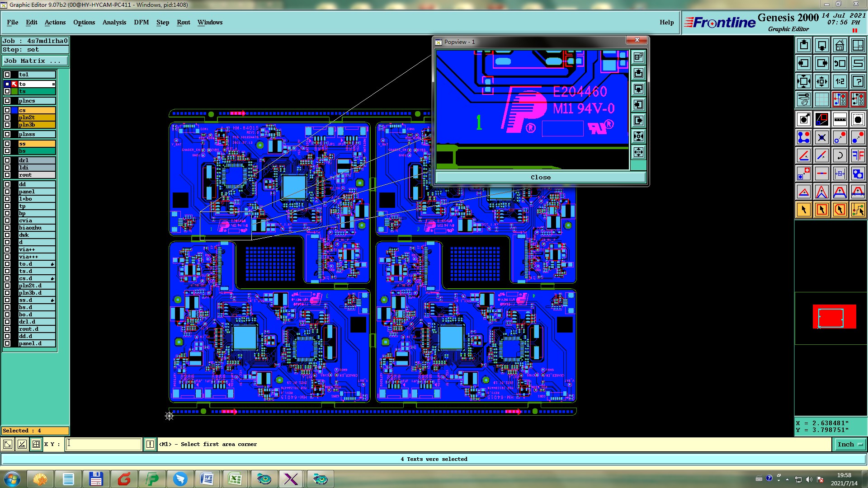Choose the net select cursor tool
Viewport: 868px width, 488px height.
point(858,210)
